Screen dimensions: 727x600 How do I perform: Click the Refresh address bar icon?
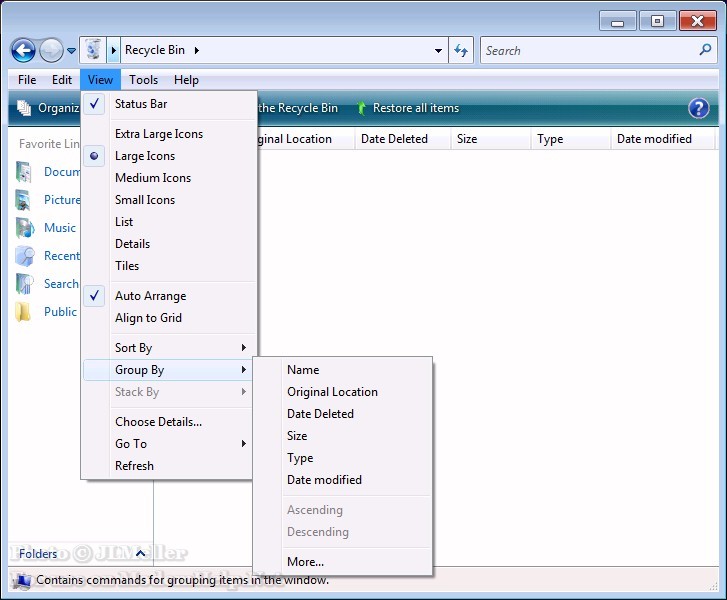(x=461, y=50)
